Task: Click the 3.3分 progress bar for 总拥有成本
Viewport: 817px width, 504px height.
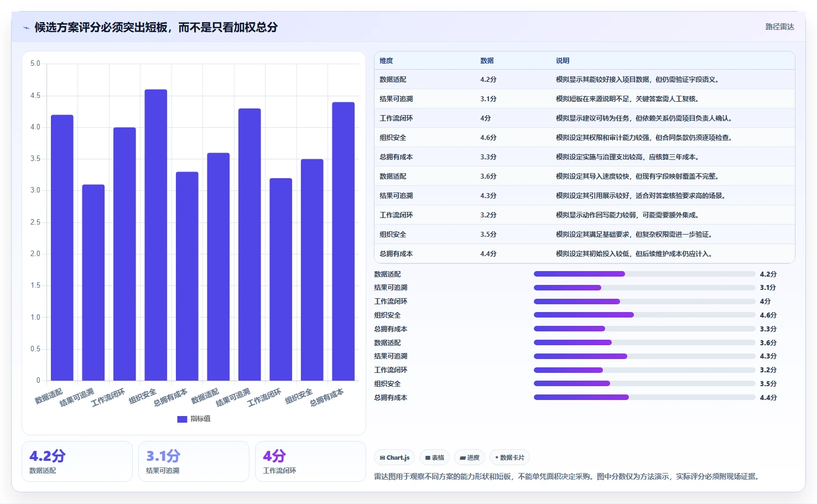Action: point(644,329)
